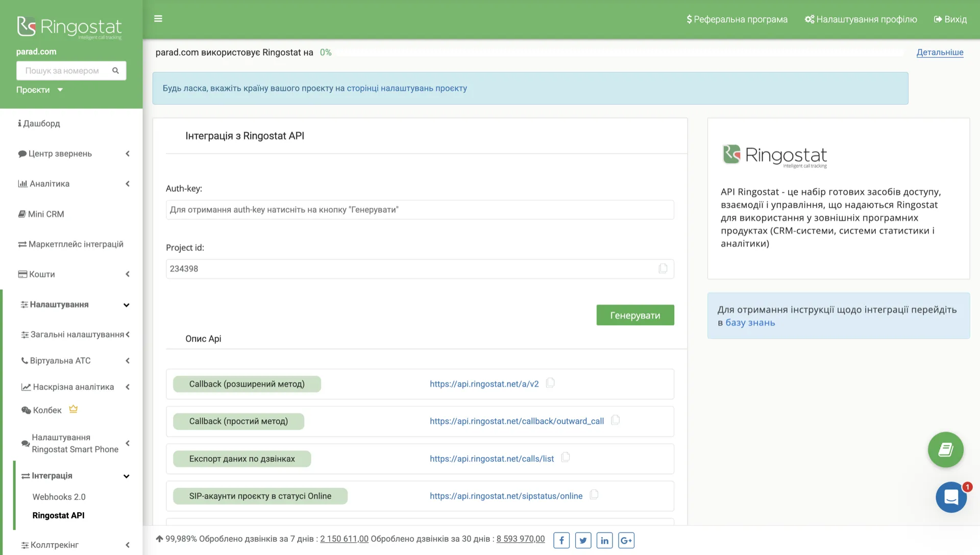Screen dimensions: 980x555
Task: Click the Ringostat logo in sidebar header
Action: (x=69, y=28)
